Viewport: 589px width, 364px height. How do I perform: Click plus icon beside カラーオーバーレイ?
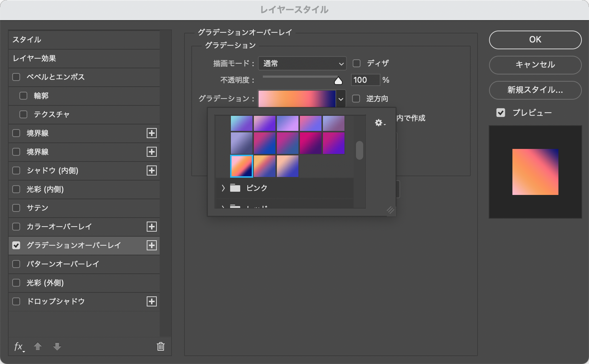coord(152,227)
